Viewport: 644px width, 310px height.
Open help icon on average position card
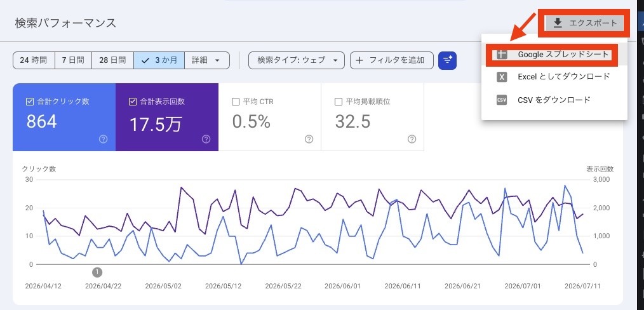point(412,139)
